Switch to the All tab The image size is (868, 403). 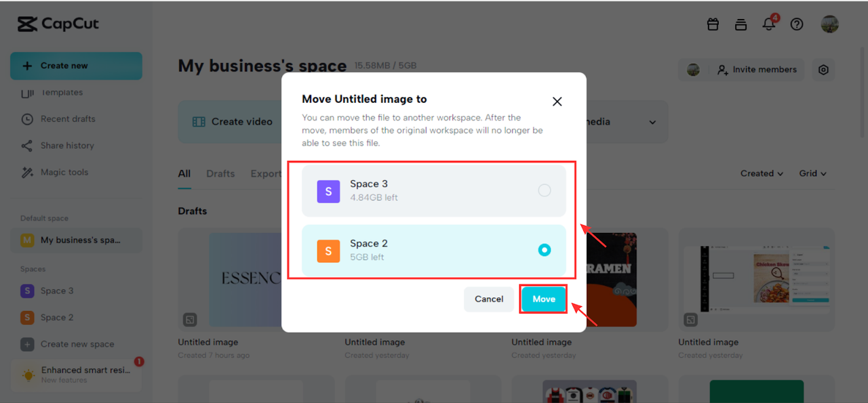pos(184,174)
